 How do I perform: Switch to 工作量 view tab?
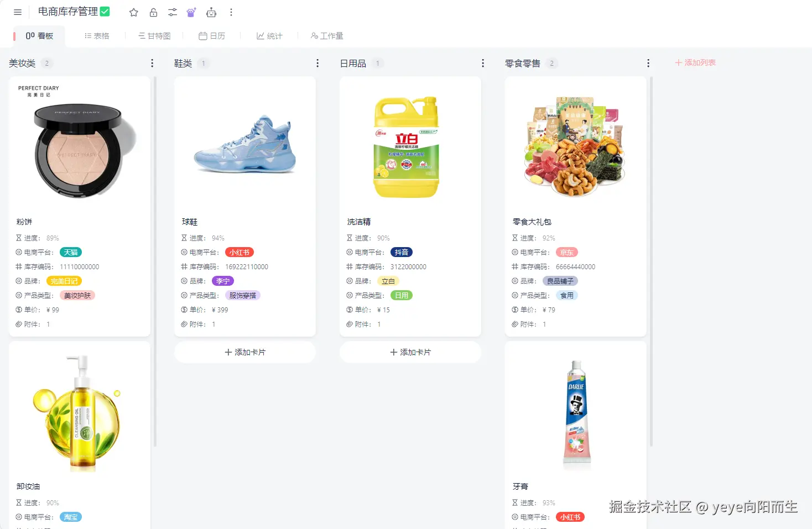tap(327, 36)
